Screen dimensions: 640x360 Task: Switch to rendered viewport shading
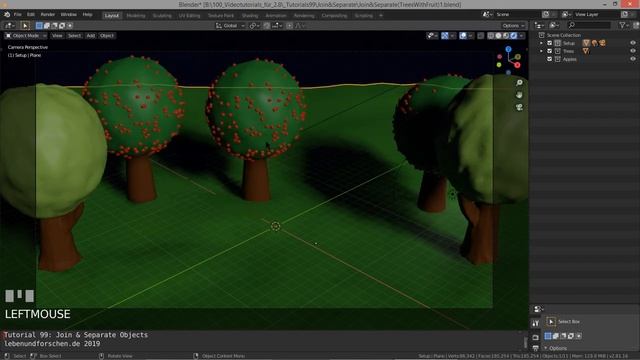point(514,36)
